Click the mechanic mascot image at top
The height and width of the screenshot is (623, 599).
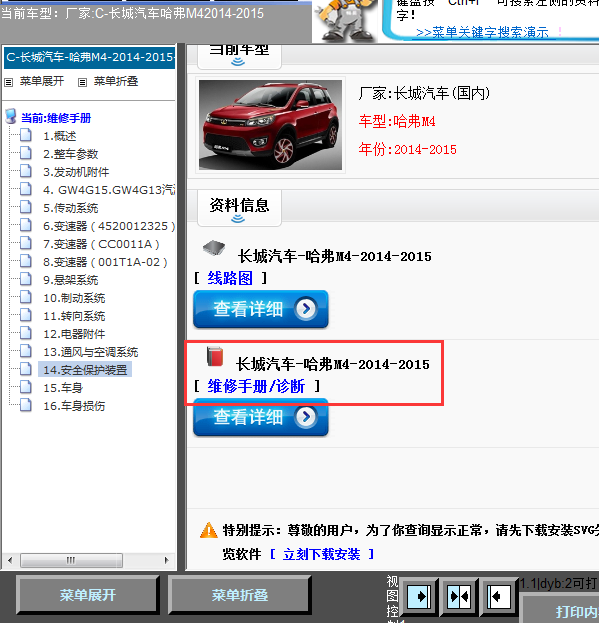pos(346,20)
